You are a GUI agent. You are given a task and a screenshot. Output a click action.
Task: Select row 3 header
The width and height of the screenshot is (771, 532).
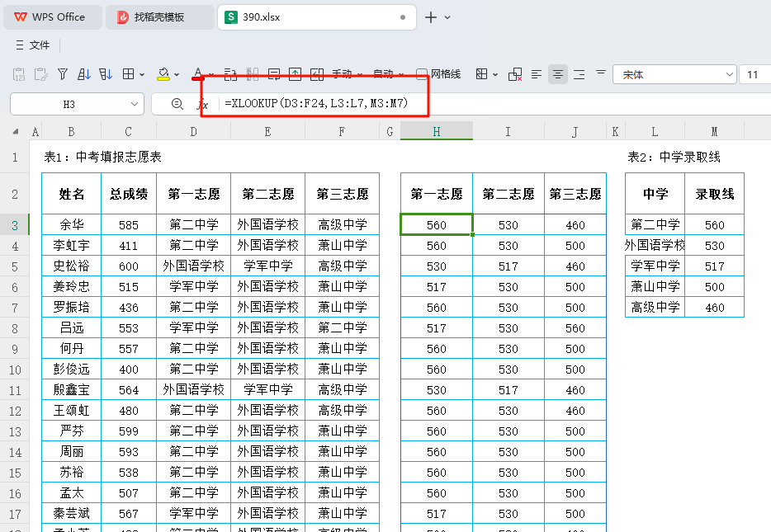point(15,225)
